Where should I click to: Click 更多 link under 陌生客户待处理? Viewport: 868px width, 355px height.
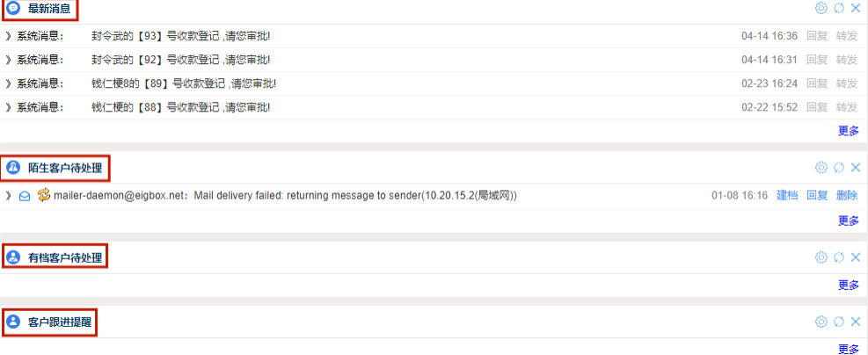tap(849, 221)
